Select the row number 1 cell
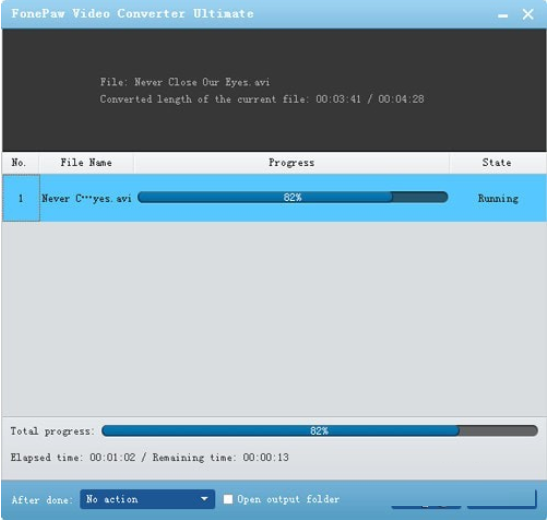The width and height of the screenshot is (547, 520). click(x=21, y=198)
